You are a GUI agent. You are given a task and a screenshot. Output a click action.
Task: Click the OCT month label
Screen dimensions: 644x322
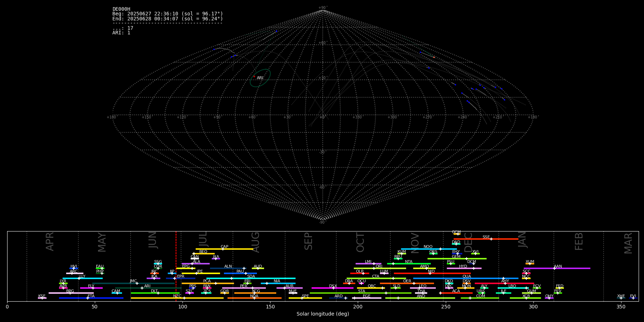click(360, 242)
